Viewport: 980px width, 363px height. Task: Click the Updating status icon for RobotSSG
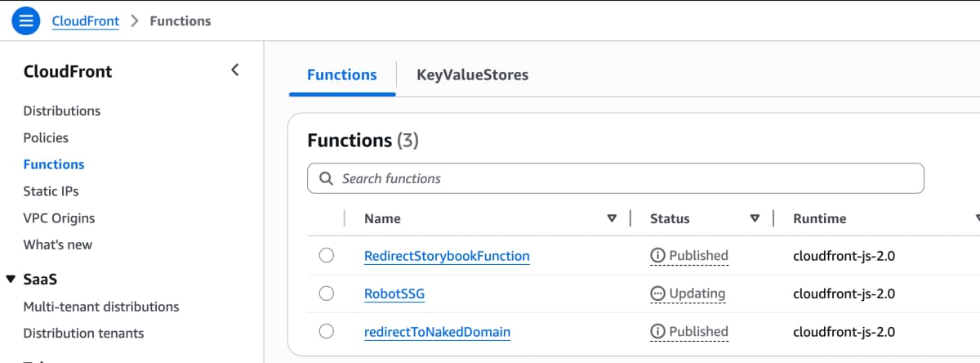point(657,294)
